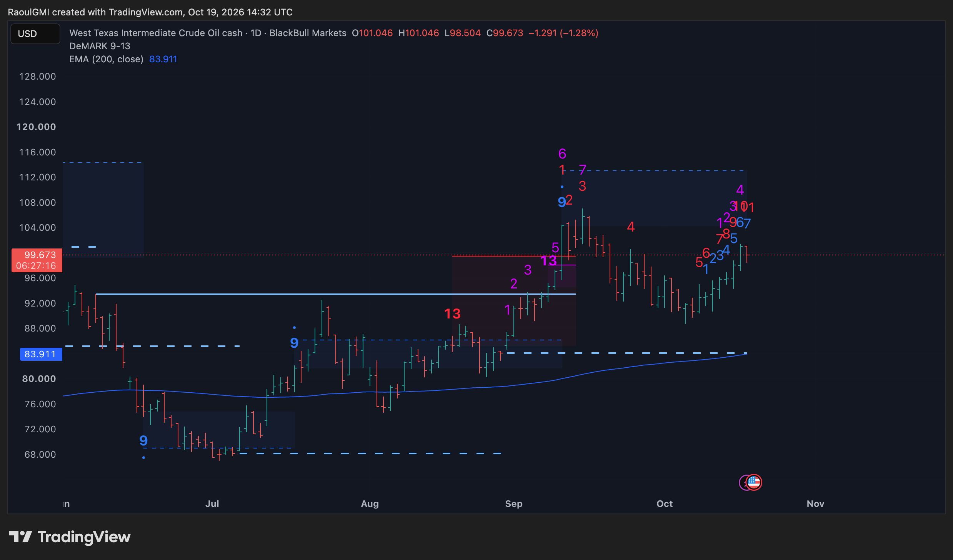
Task: Click the blue 83.911 EMA price axis tag
Action: tap(41, 354)
